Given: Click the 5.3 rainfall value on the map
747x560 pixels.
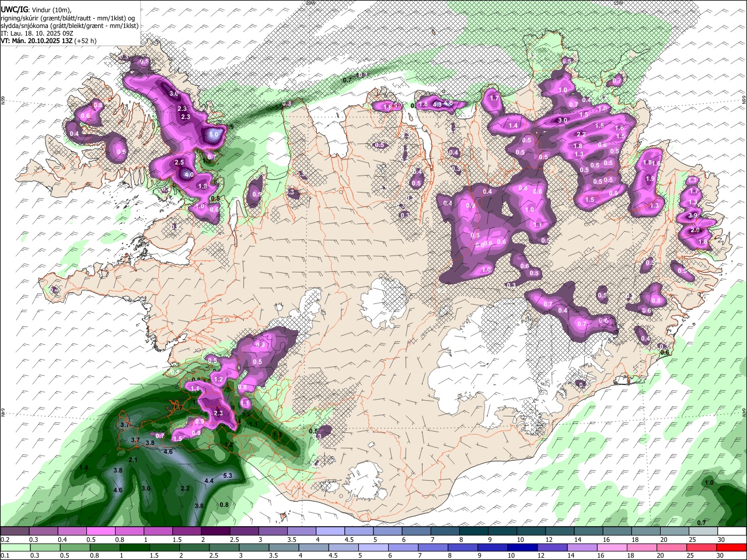Looking at the screenshot, I should coord(228,476).
